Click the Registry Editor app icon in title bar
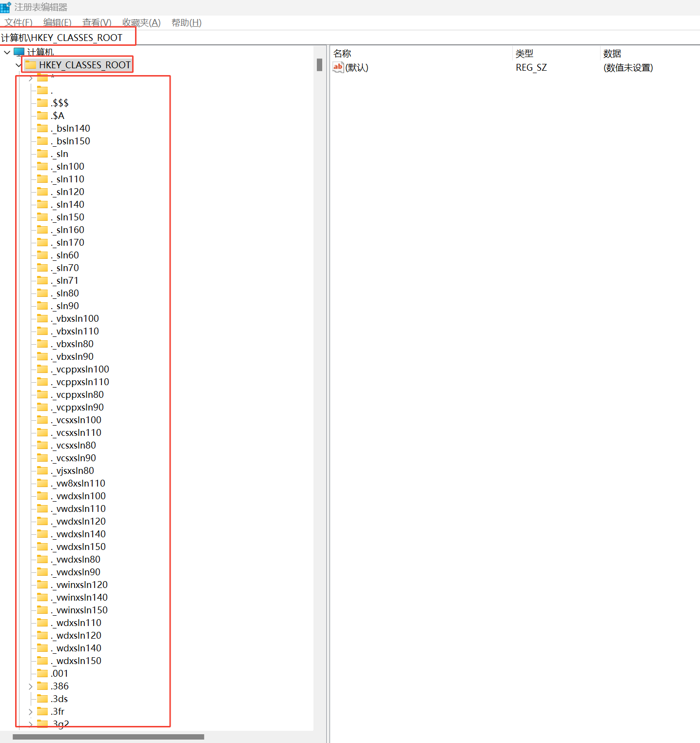The height and width of the screenshot is (743, 700). tap(5, 7)
